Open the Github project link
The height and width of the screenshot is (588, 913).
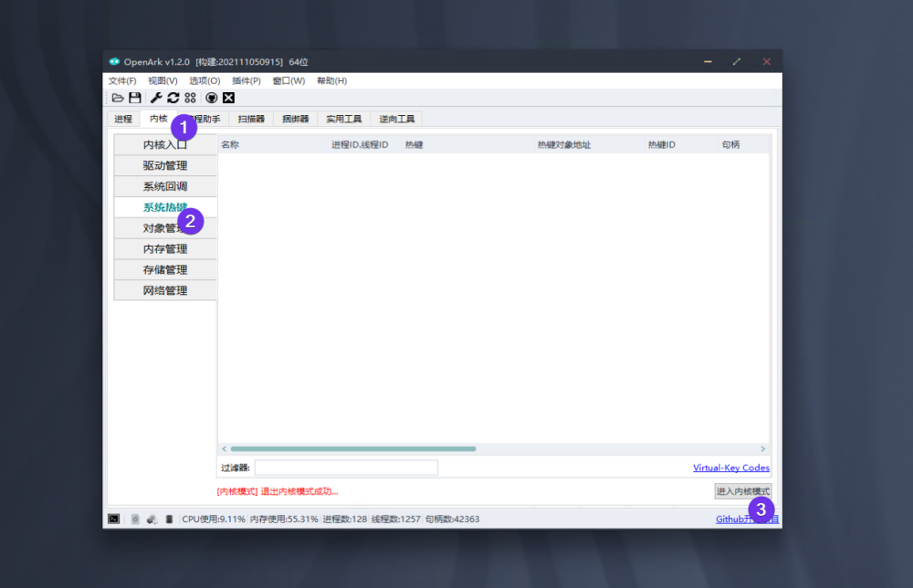[747, 520]
